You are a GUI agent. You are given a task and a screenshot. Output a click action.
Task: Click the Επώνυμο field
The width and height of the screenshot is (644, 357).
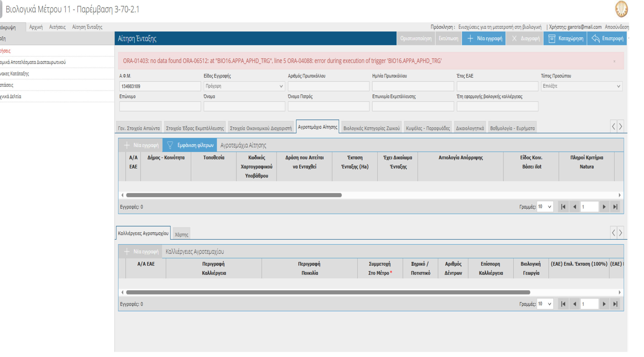tap(160, 106)
